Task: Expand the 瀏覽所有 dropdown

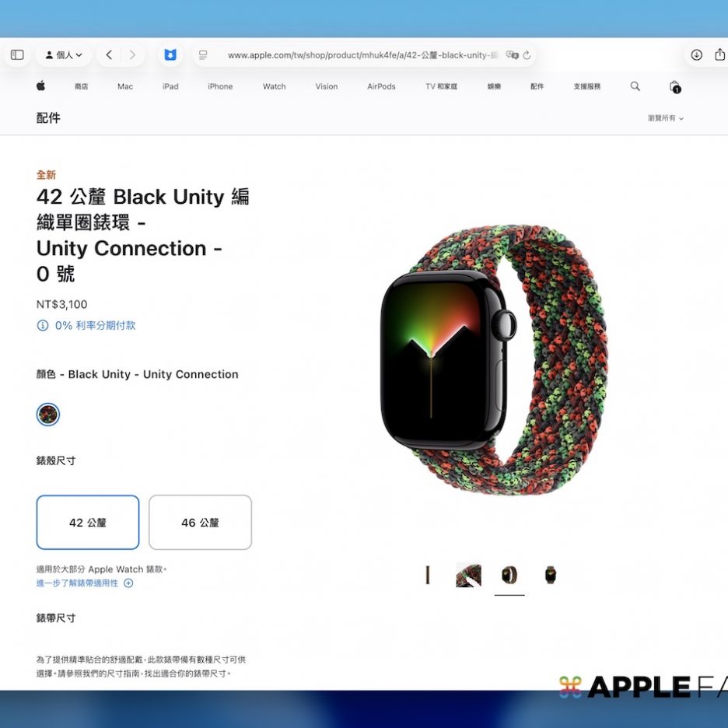Action: pos(665,118)
